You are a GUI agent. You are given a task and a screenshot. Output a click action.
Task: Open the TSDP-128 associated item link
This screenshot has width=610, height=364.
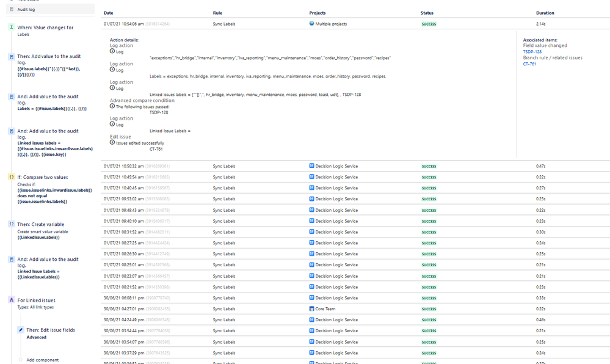(532, 52)
